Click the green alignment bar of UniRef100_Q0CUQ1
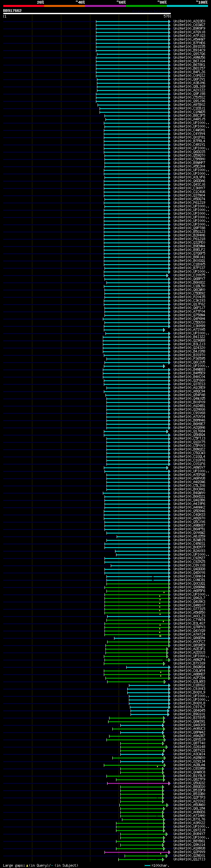Viewport: 211px width, 868px height. (x=138, y=584)
